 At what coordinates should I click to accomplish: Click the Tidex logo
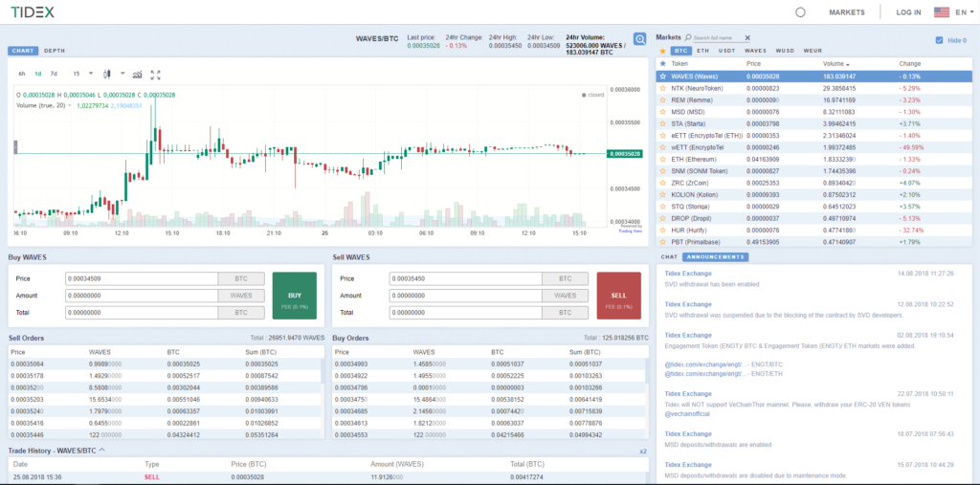click(x=32, y=11)
